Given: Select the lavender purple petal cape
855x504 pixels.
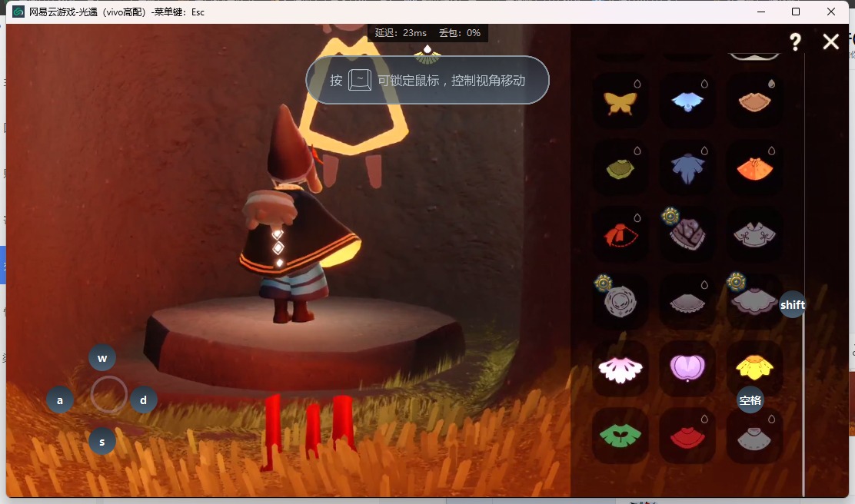Looking at the screenshot, I should 687,369.
